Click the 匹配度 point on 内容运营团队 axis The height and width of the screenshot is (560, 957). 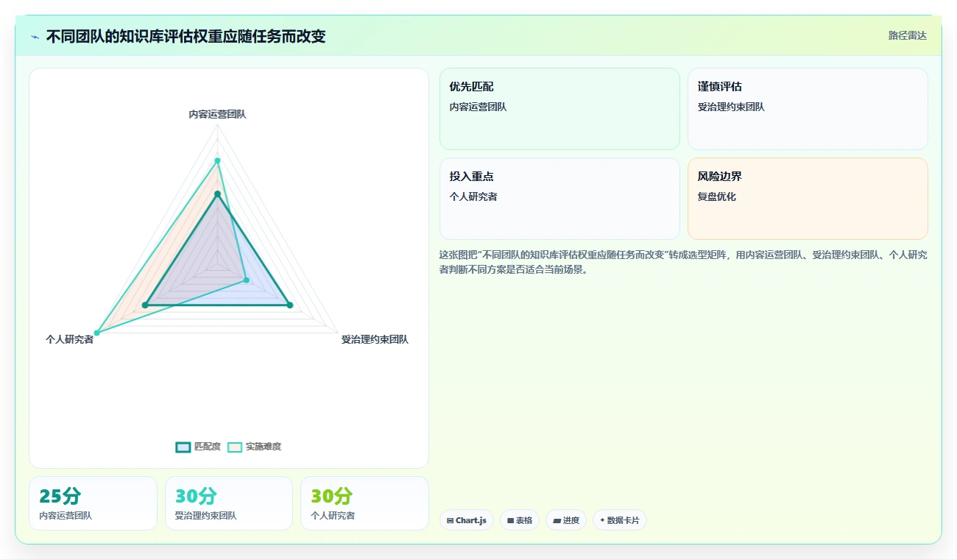pos(217,194)
